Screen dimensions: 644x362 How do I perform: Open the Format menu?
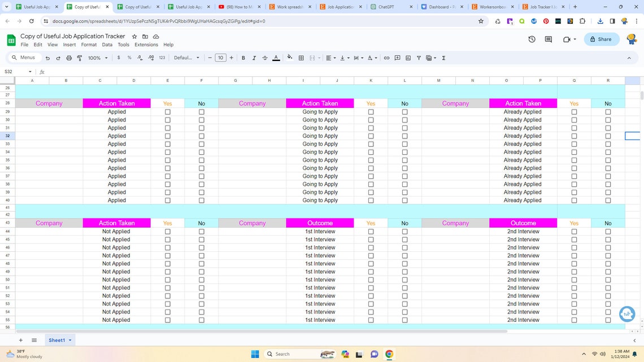click(89, 45)
